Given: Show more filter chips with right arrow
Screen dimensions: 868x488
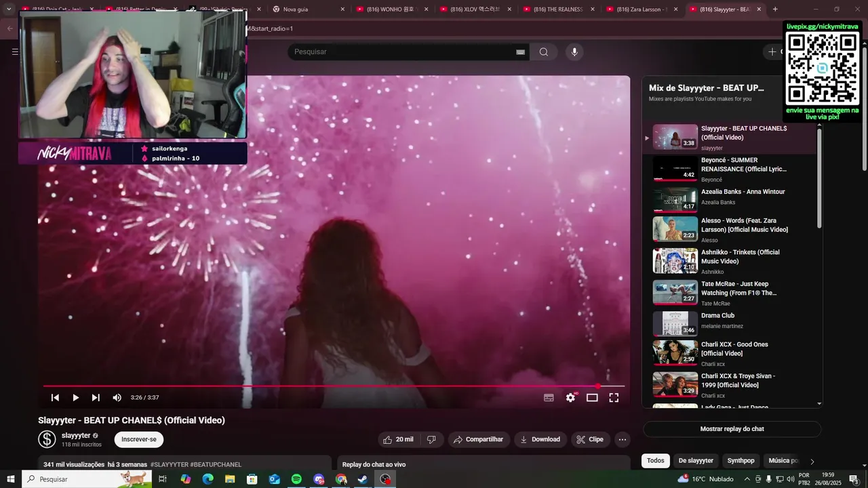Looking at the screenshot, I should click(812, 462).
